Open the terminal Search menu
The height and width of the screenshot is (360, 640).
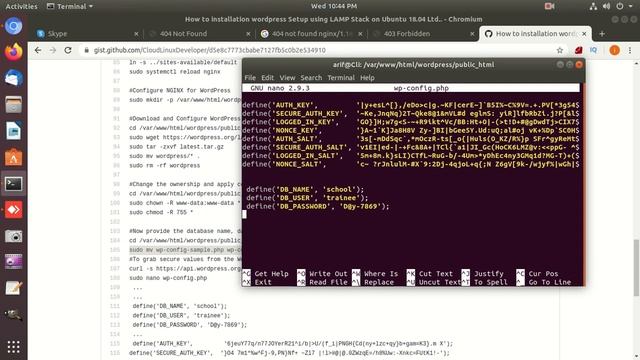[311, 78]
